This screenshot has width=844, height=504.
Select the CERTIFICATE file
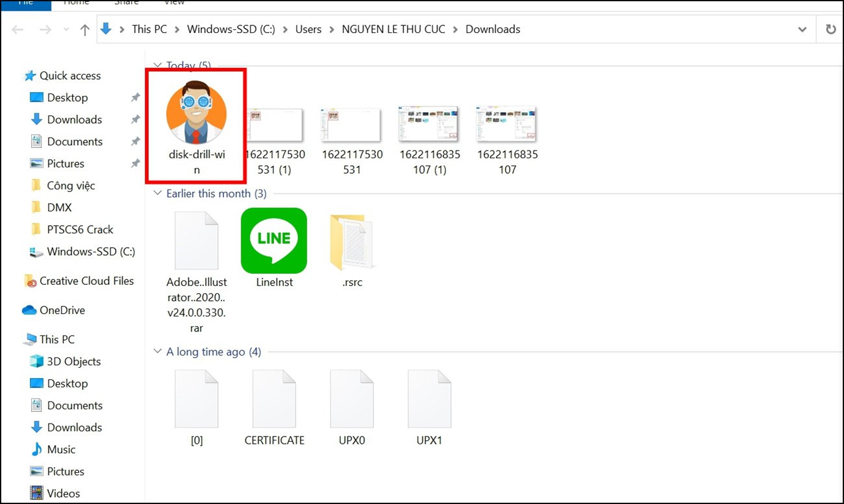[x=274, y=399]
